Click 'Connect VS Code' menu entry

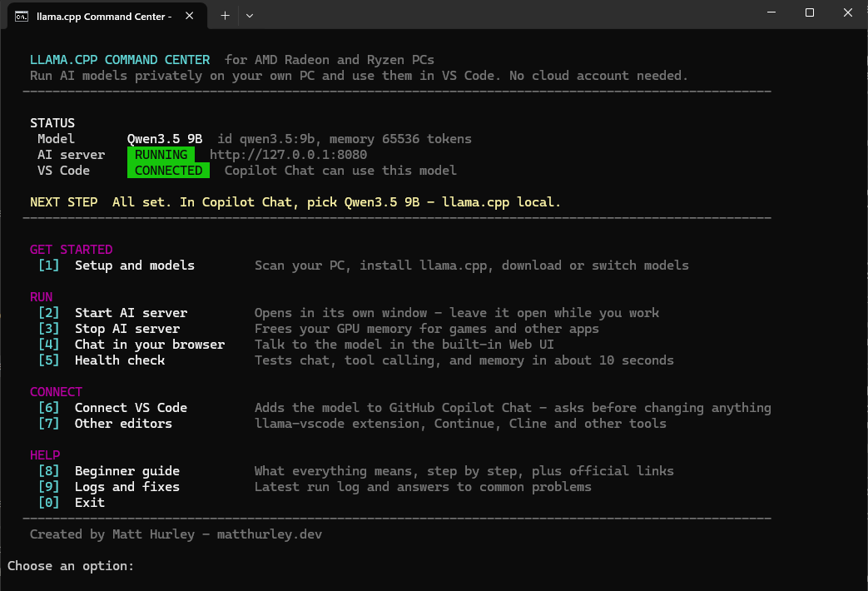pos(131,408)
